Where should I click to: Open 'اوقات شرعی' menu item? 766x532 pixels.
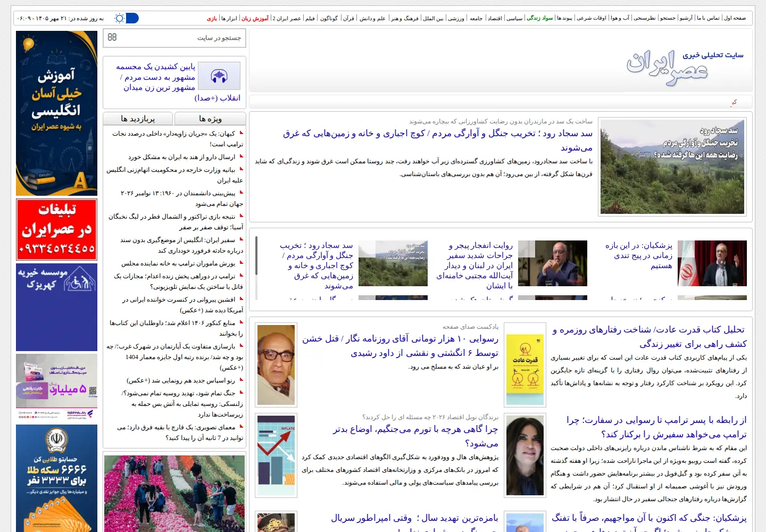(592, 18)
